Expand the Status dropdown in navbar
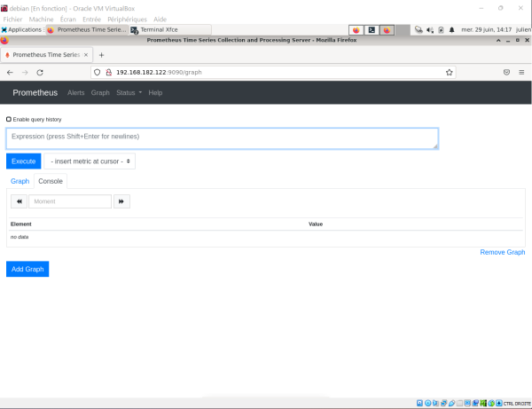Image resolution: width=532 pixels, height=409 pixels. click(x=129, y=92)
